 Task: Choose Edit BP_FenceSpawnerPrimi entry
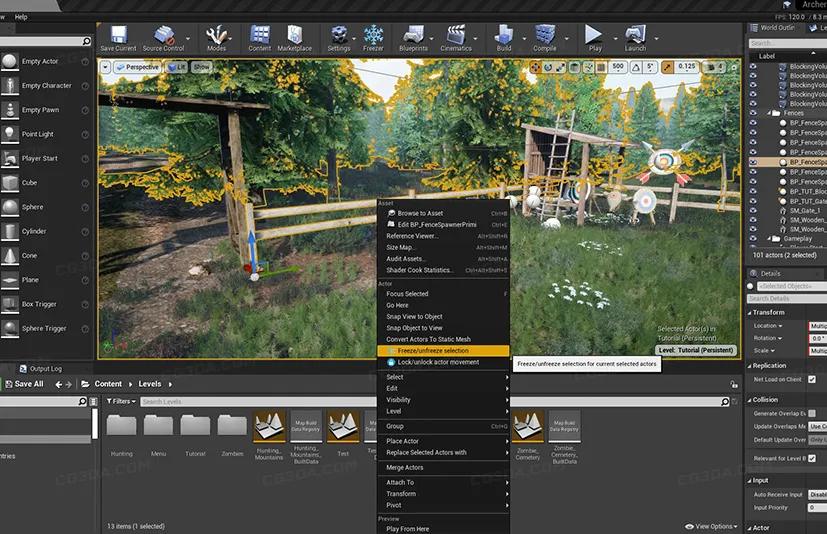(x=443, y=224)
